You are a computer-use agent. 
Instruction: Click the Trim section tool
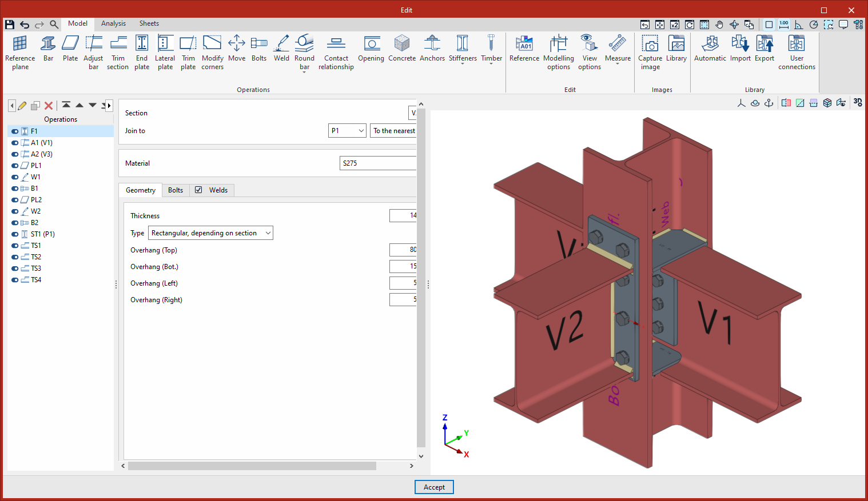[118, 53]
